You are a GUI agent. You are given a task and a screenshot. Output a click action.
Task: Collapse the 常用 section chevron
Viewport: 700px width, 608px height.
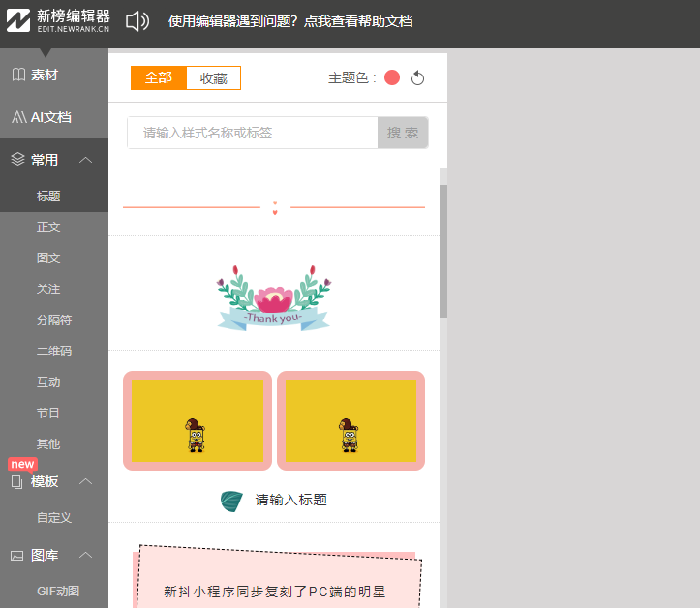pyautogui.click(x=85, y=160)
